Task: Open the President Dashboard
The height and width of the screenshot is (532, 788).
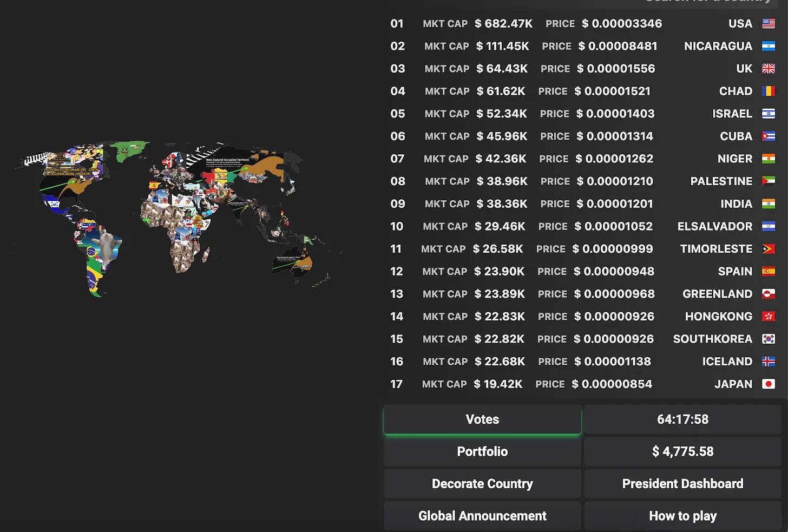Action: coord(682,484)
